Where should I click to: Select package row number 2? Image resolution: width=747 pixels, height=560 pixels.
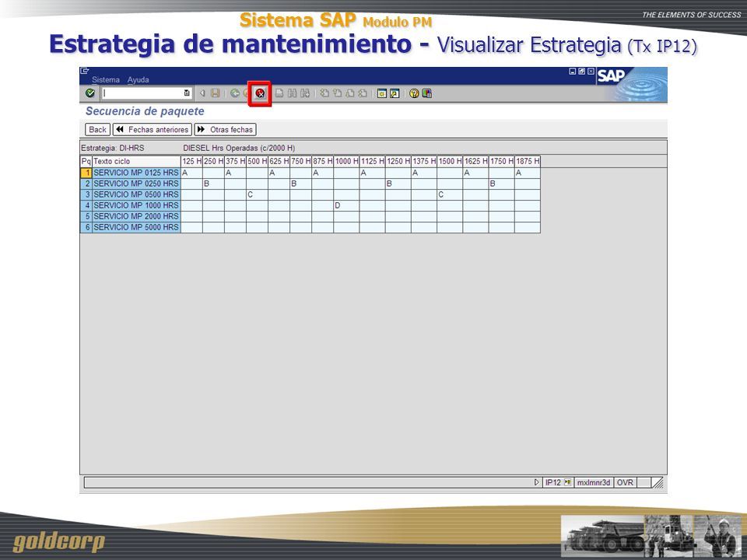point(86,184)
